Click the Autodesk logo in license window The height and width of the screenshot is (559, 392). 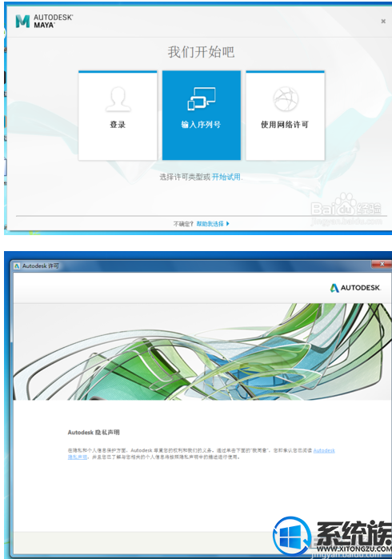[x=355, y=288]
